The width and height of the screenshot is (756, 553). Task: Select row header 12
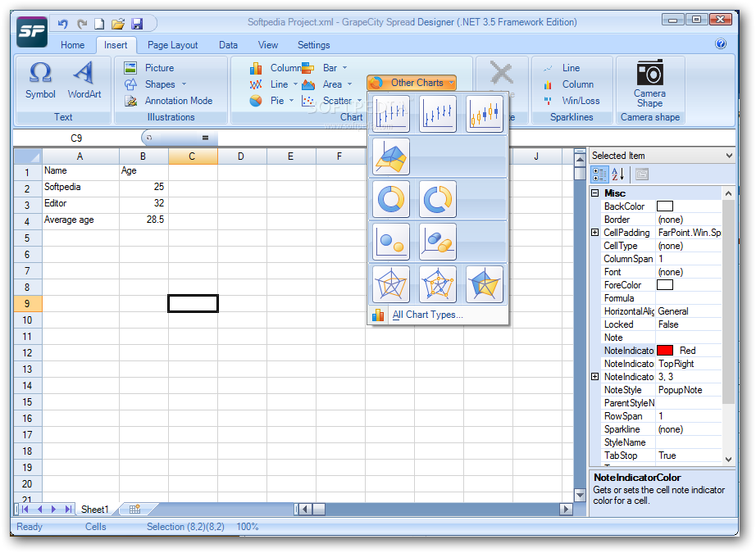pyautogui.click(x=28, y=352)
